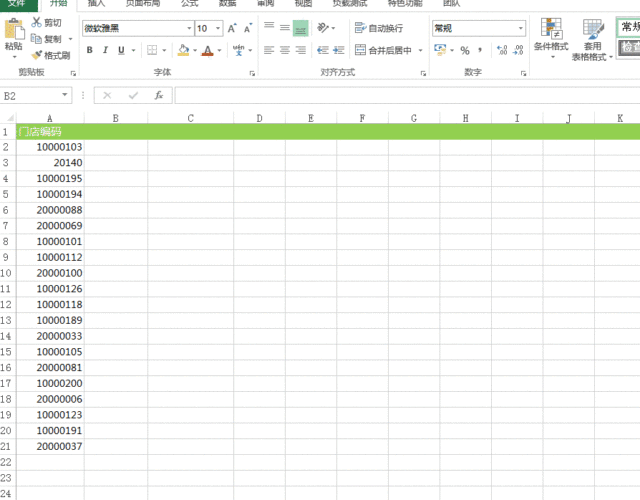Switch to 插入 Insert tab
Image resolution: width=640 pixels, height=500 pixels.
coord(97,4)
